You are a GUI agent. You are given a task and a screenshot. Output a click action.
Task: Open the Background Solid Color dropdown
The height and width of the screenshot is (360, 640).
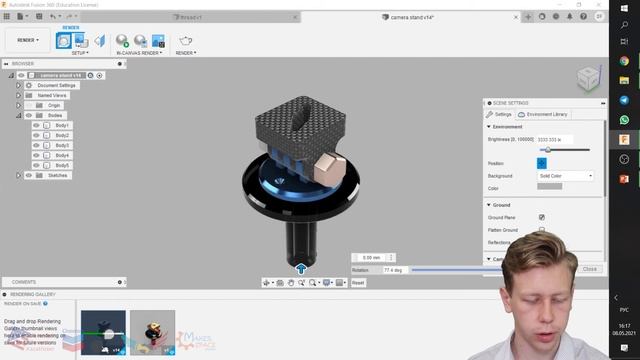565,176
